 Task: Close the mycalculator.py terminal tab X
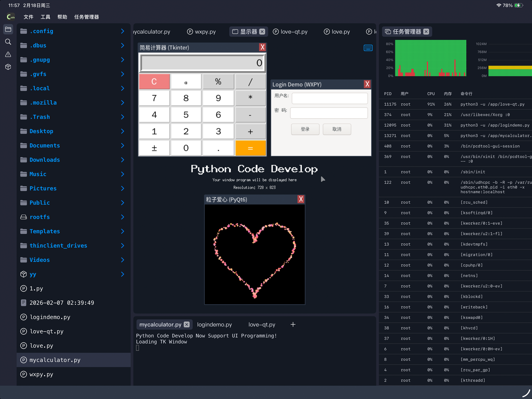point(187,324)
